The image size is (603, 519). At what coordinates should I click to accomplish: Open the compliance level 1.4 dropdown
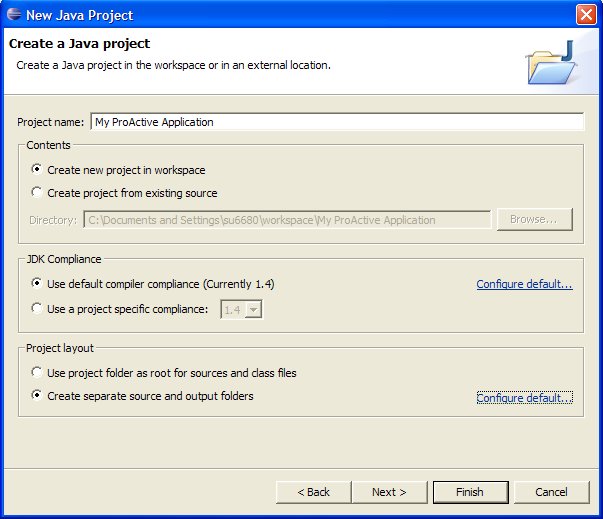pyautogui.click(x=253, y=310)
